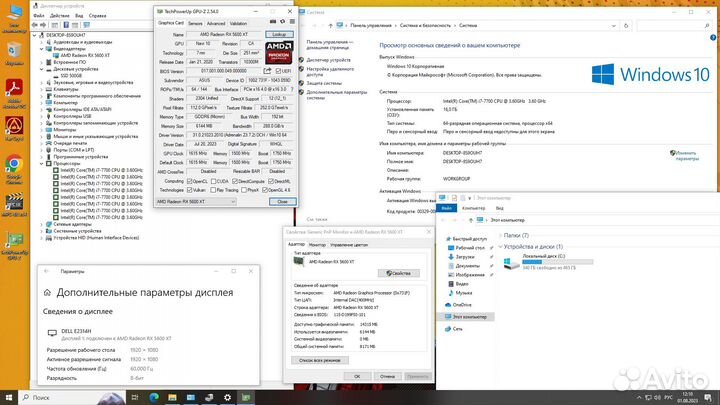Click the Settings gear on the taskbar
The image size is (720, 405).
click(x=227, y=397)
